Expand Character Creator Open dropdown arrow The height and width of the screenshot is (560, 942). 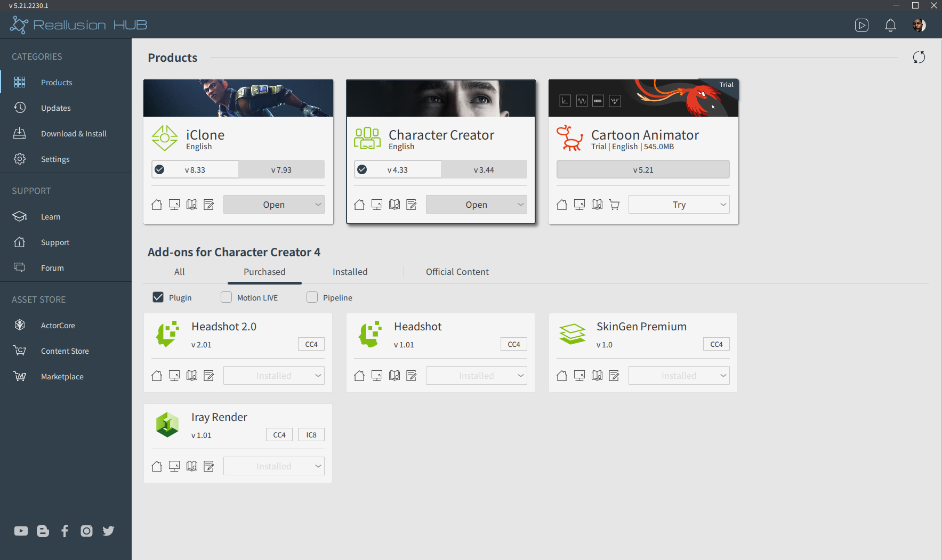[x=520, y=205]
